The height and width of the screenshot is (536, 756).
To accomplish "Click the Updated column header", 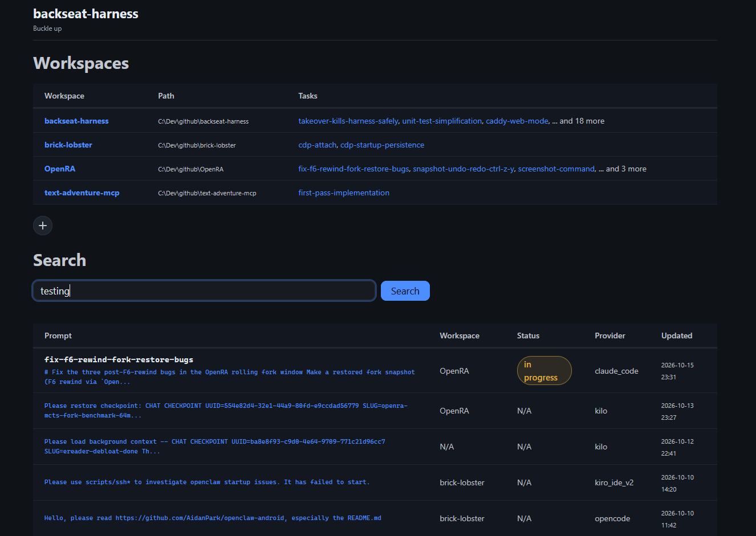I will 677,335.
